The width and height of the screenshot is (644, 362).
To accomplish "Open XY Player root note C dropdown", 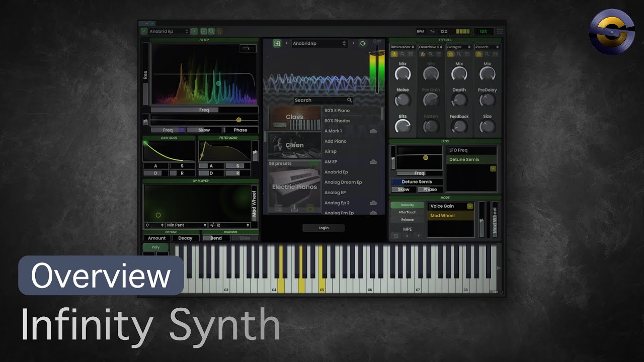I will pyautogui.click(x=154, y=225).
